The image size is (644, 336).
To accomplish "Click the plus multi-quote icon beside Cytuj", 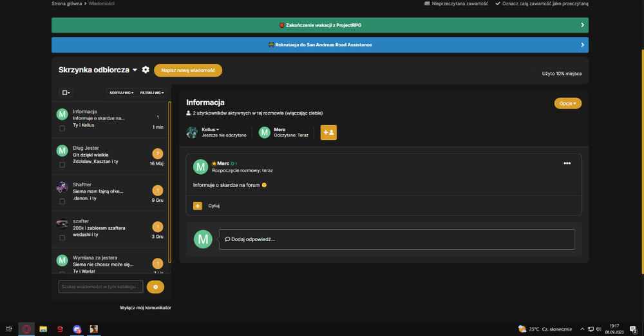I will pyautogui.click(x=198, y=206).
